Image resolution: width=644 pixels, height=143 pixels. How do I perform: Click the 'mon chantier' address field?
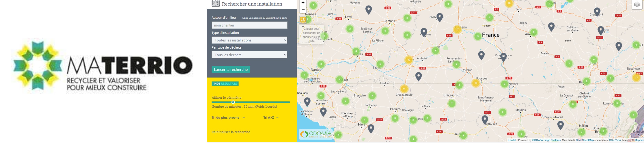coord(249,25)
